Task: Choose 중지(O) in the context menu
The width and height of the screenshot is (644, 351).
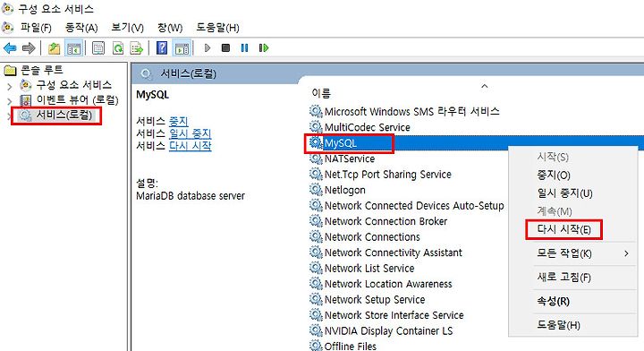Action: tap(573, 175)
